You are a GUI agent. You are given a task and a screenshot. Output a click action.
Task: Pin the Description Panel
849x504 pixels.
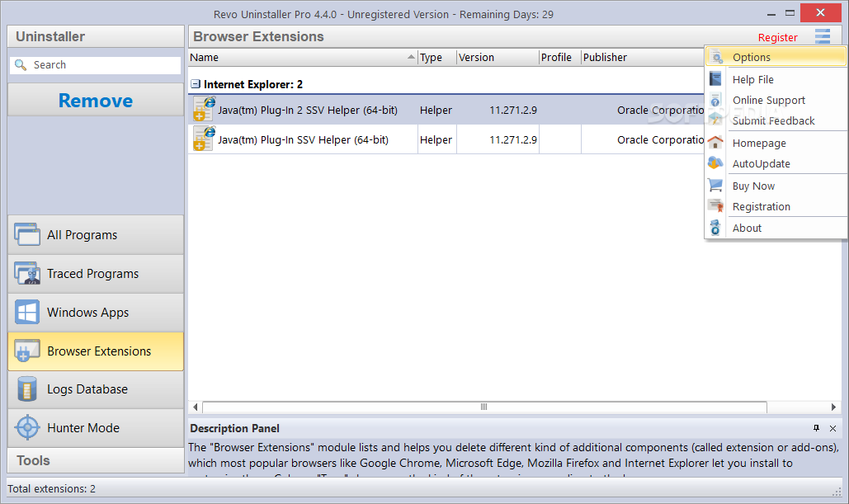coord(817,428)
